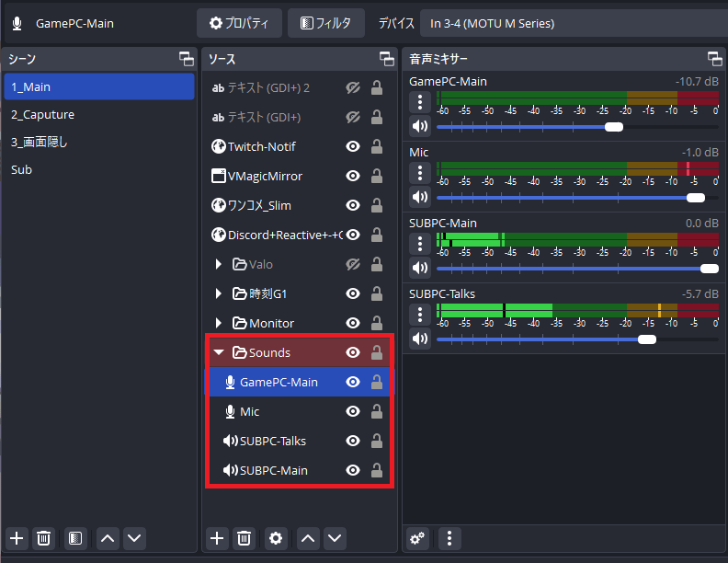Expand the Valo group
This screenshot has width=728, height=563.
[x=218, y=264]
